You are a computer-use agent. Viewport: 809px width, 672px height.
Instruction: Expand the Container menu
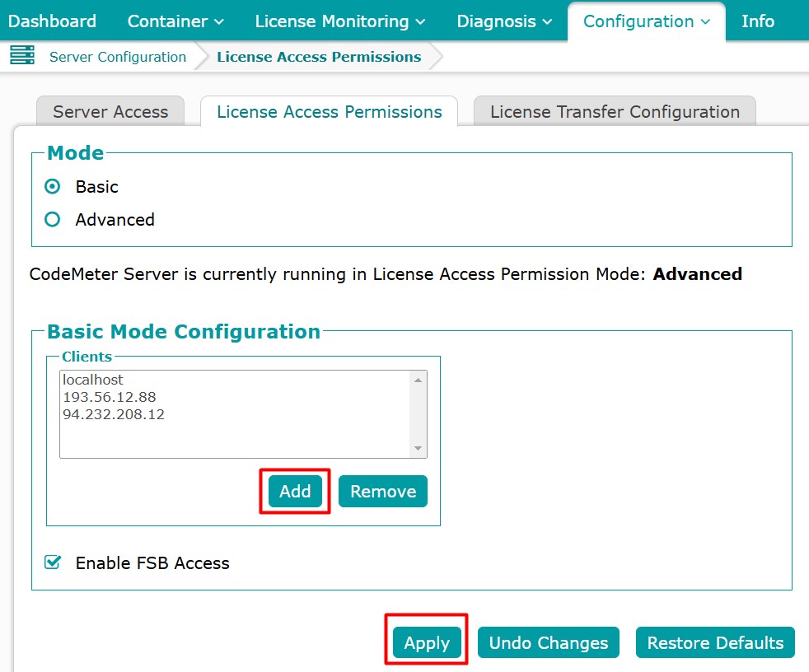click(175, 21)
